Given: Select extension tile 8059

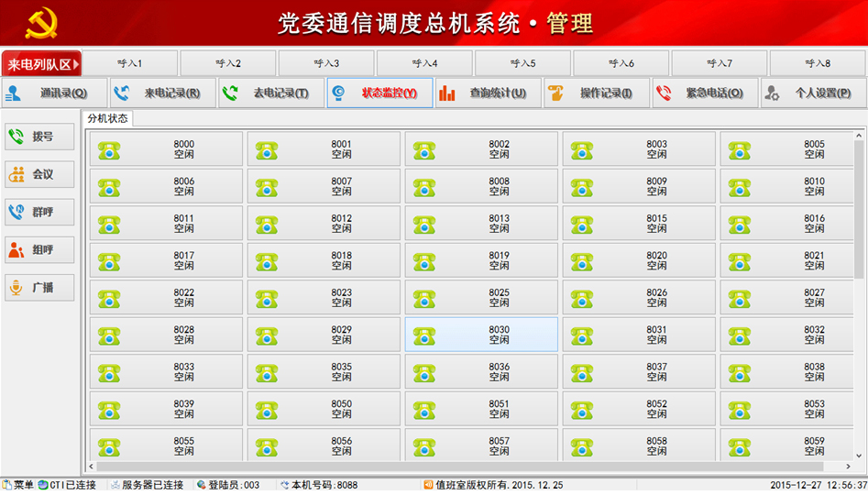Looking at the screenshot, I should click(x=789, y=445).
